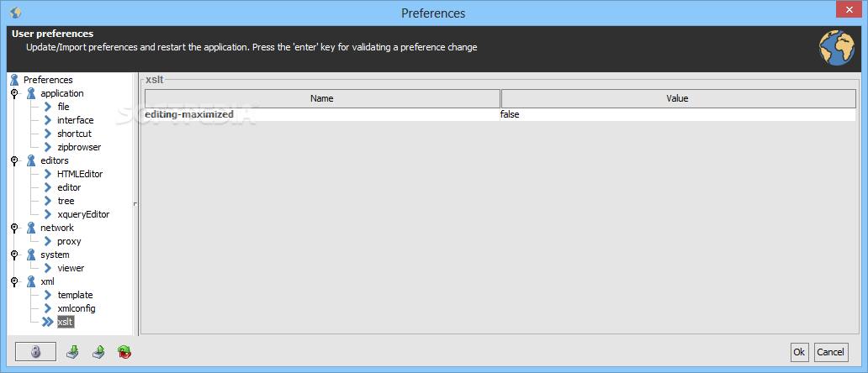This screenshot has width=868, height=373.
Task: Click the application icon in the title bar
Action: (x=15, y=12)
